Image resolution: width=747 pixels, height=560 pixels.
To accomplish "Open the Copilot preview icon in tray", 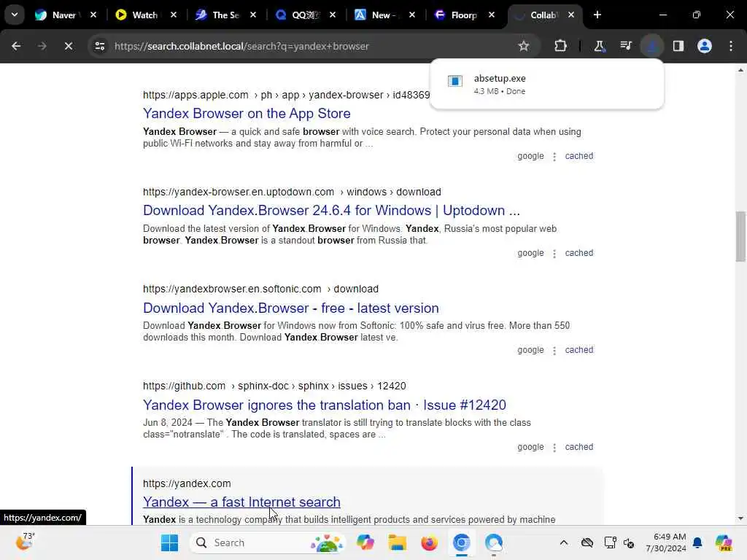I will [x=724, y=542].
